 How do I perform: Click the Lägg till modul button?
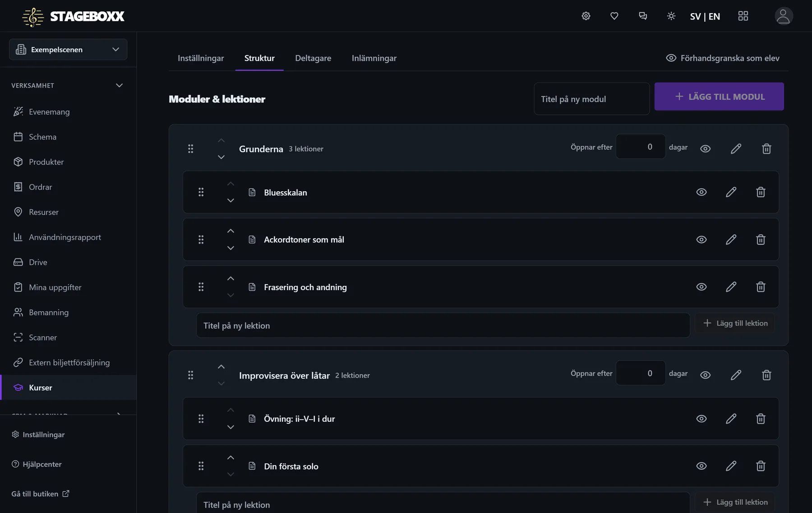[x=719, y=97]
